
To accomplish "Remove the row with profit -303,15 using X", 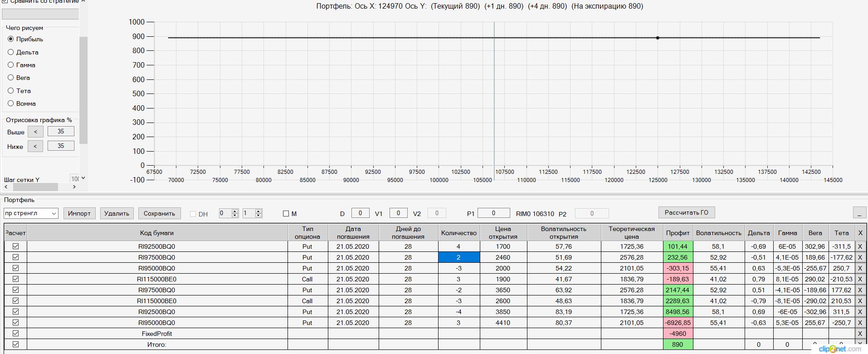I will pos(860,268).
